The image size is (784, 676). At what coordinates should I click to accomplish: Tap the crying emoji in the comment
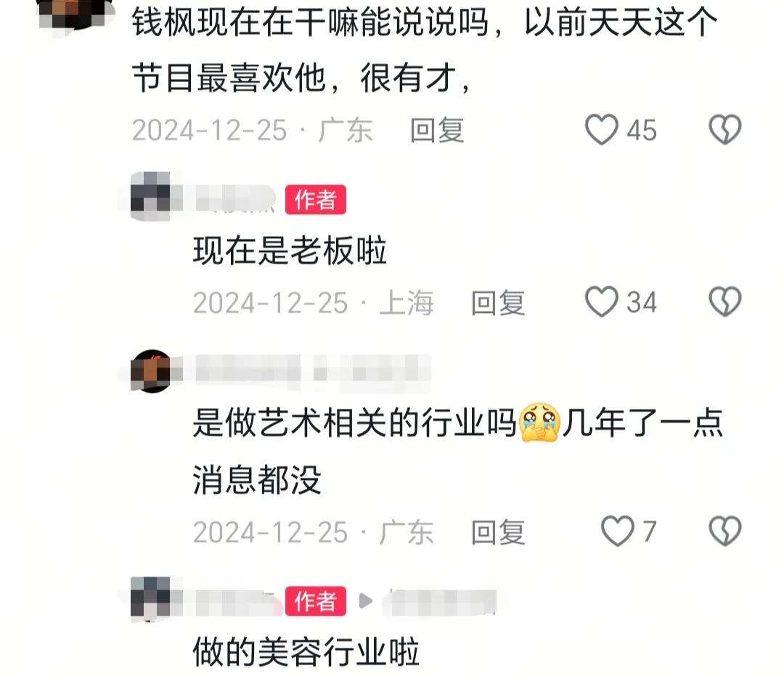(539, 423)
